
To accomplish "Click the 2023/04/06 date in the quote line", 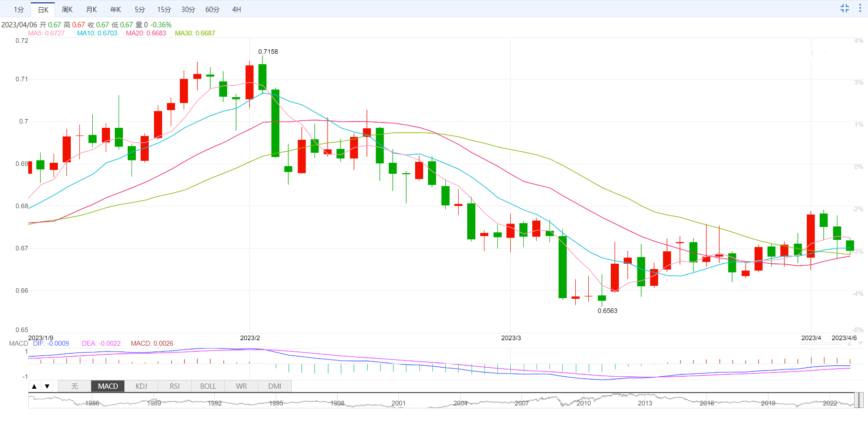I will pyautogui.click(x=19, y=25).
